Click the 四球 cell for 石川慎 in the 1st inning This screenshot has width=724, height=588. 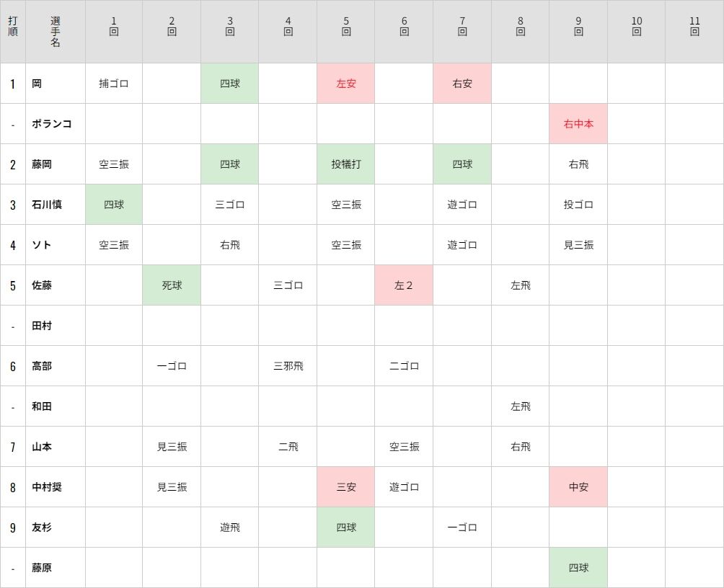click(x=114, y=205)
